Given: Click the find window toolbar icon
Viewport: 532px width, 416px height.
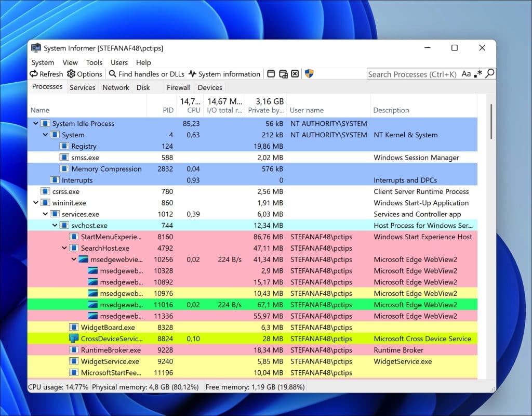Looking at the screenshot, I should pos(271,74).
